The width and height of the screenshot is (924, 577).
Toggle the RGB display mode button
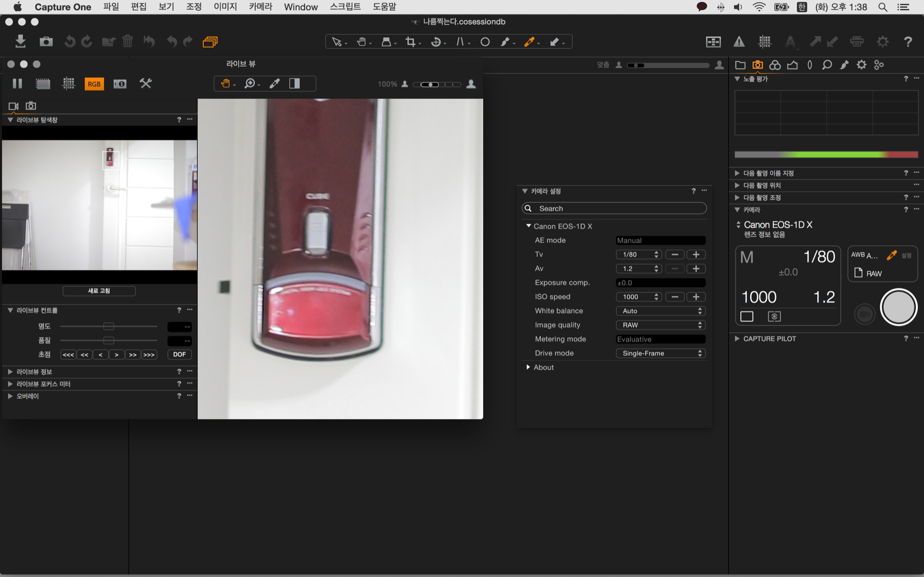(94, 84)
